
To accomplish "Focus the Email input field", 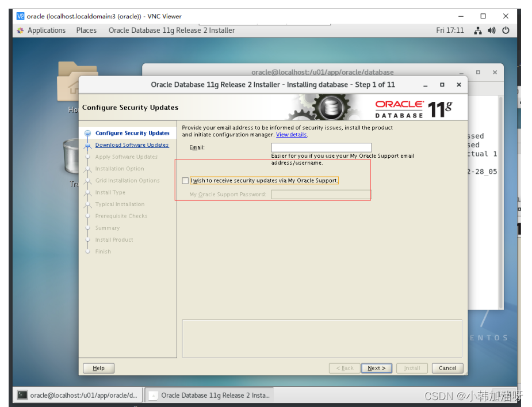I will [322, 147].
